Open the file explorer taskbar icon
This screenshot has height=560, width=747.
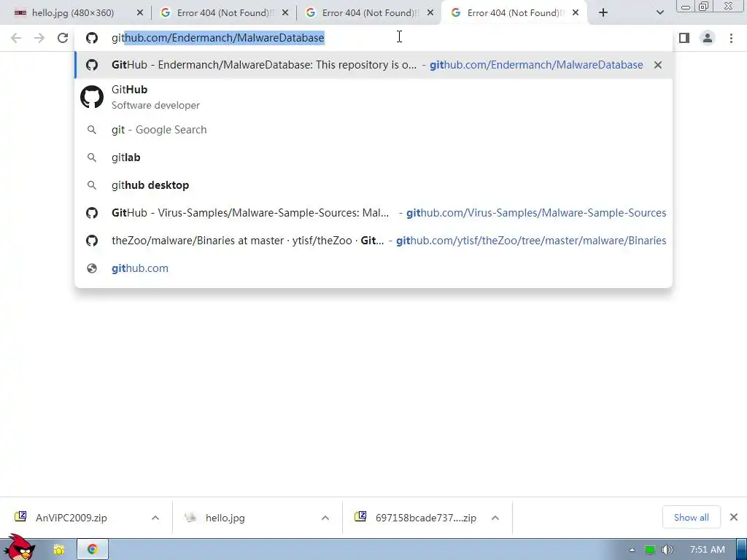[58, 550]
